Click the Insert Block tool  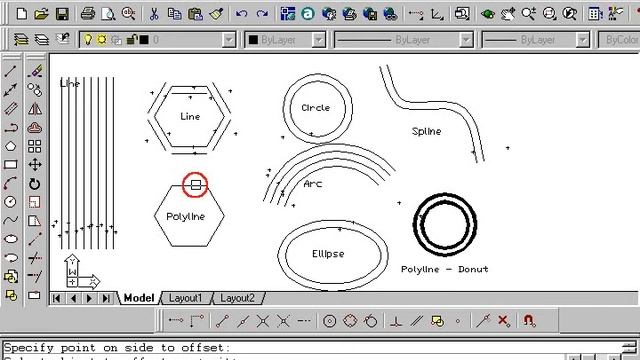point(11,276)
